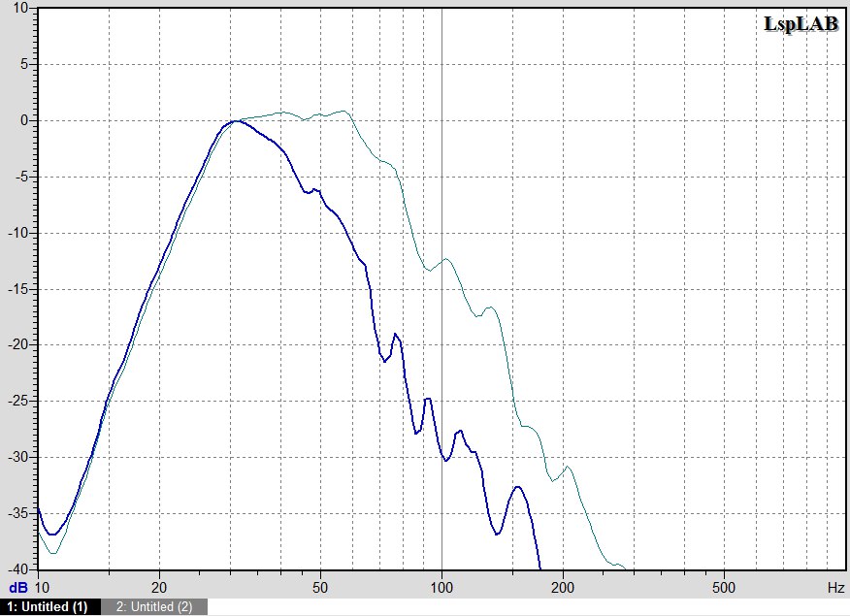Click the "500" frequency axis label

pos(724,588)
